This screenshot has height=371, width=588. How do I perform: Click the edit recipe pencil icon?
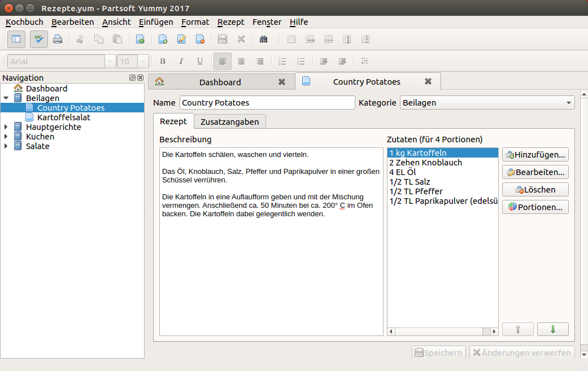tap(181, 40)
